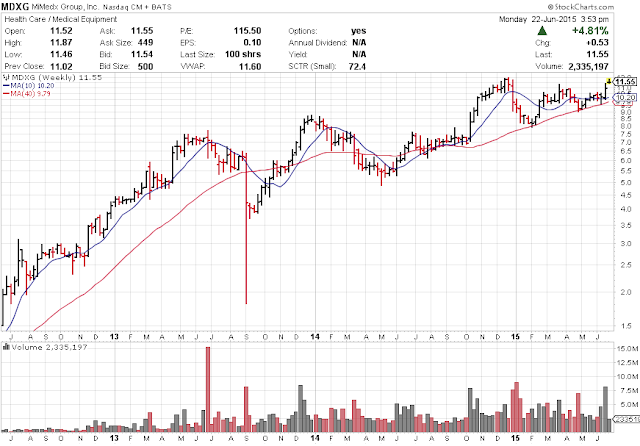Click the Prev Close value 11.02
This screenshot has width=640, height=446.
click(61, 67)
